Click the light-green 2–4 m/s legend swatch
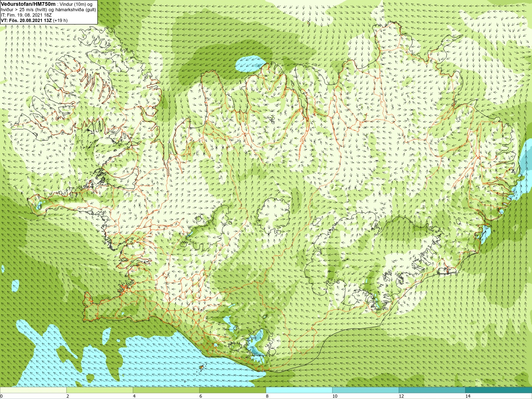The height and width of the screenshot is (399, 532). coord(100,390)
